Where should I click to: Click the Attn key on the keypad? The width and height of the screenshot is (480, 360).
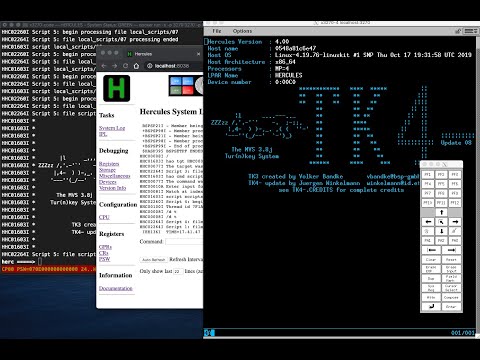coord(431,297)
